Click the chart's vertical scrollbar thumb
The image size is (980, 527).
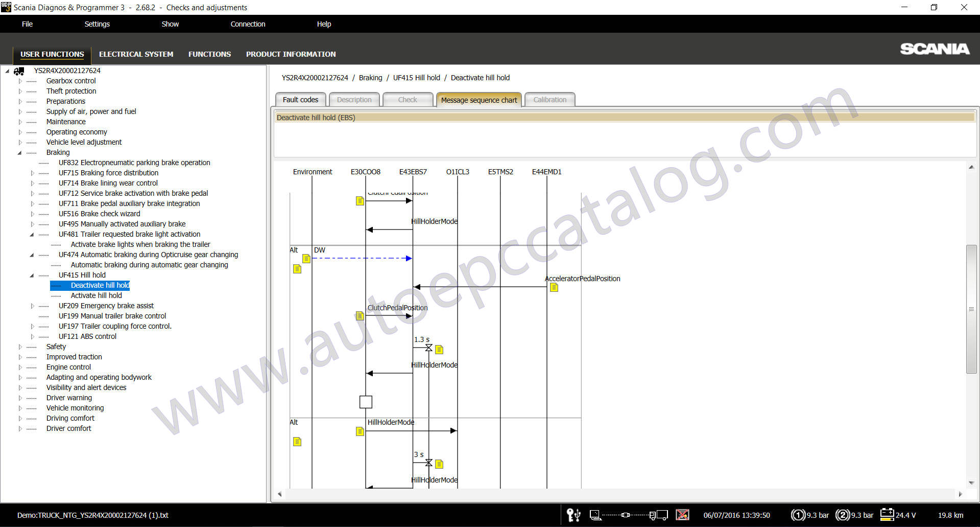(x=971, y=309)
